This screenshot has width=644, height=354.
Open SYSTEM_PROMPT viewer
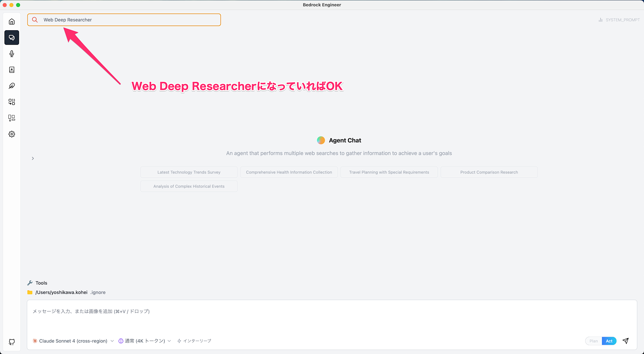tap(622, 20)
